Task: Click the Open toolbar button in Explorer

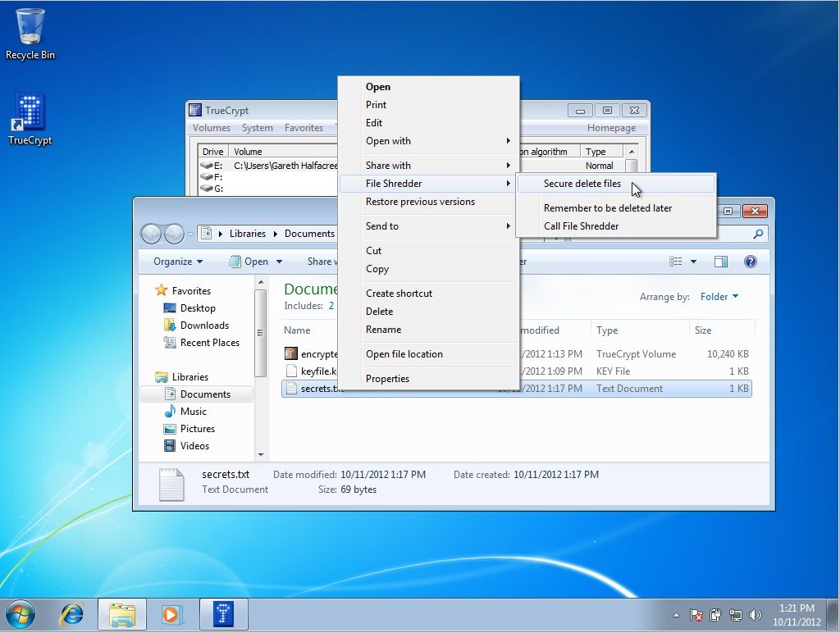Action: coord(250,262)
